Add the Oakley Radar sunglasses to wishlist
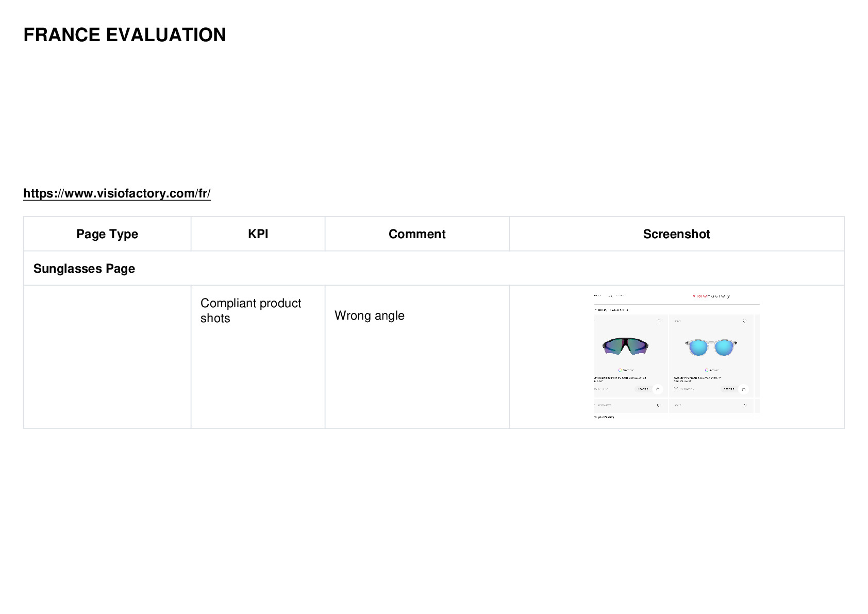This screenshot has height=614, width=868. (659, 321)
